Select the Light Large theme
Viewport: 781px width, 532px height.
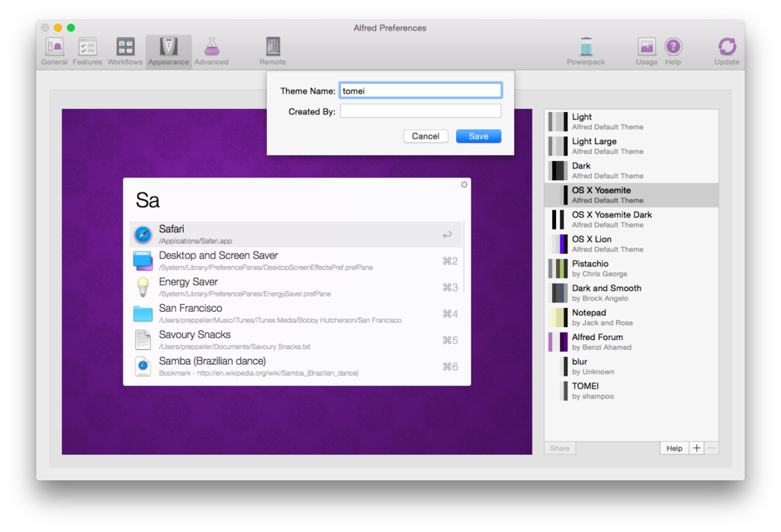pyautogui.click(x=631, y=146)
